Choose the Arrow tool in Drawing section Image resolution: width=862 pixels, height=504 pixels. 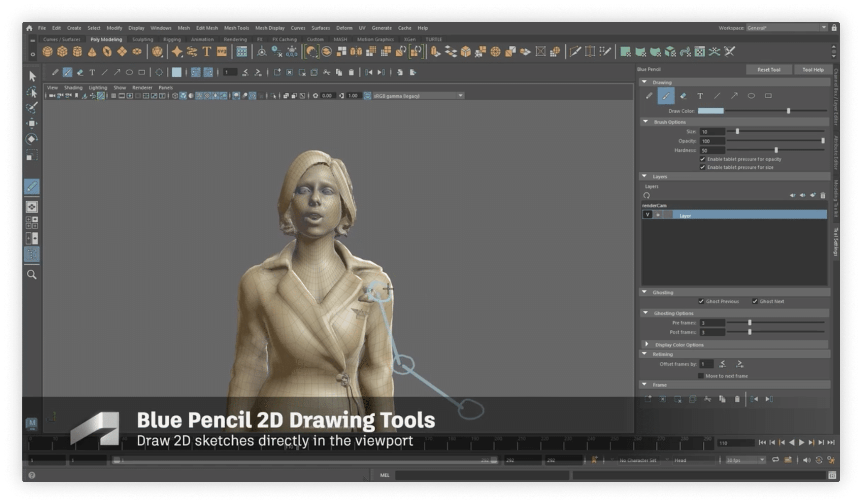pyautogui.click(x=734, y=96)
